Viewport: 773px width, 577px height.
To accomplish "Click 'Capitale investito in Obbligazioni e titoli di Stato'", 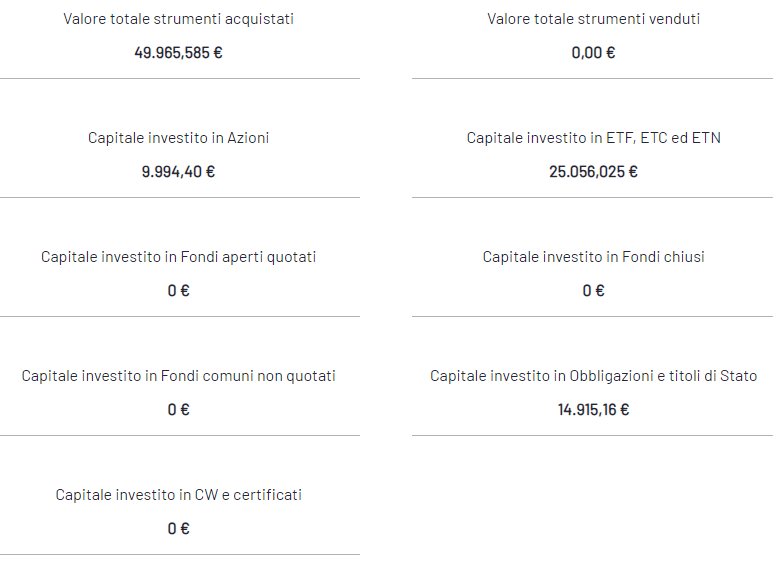I will [x=594, y=376].
